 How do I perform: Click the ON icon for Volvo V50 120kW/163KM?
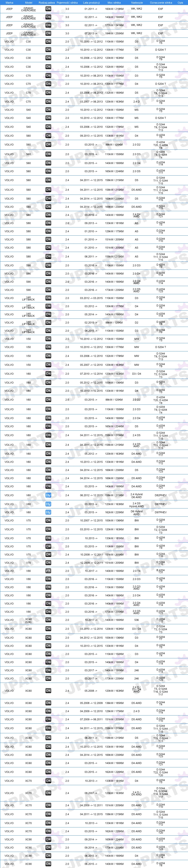[48, 365]
